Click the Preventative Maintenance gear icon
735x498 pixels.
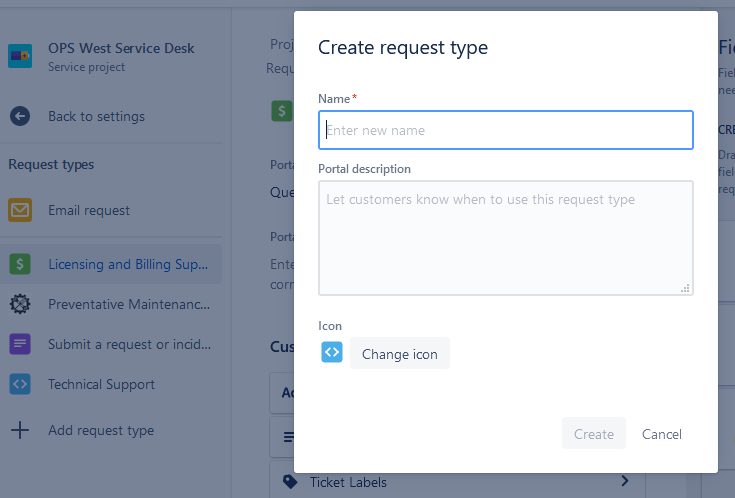click(20, 304)
